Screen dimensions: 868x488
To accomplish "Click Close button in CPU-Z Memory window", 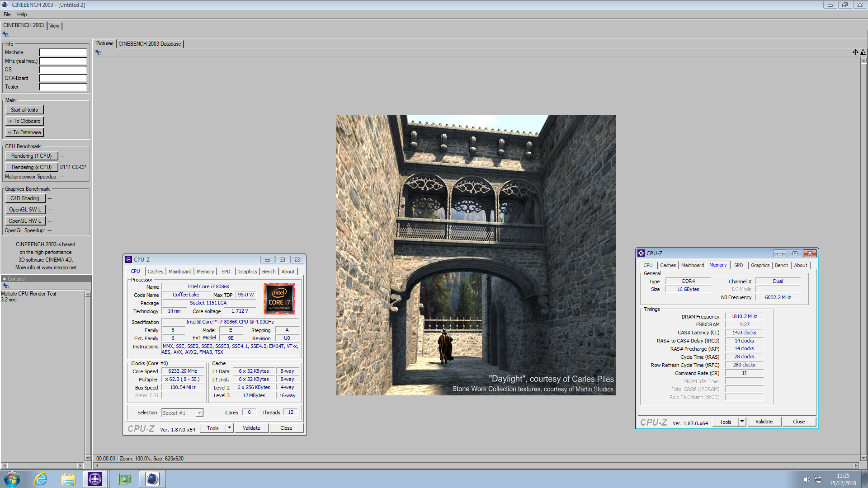I will click(799, 422).
